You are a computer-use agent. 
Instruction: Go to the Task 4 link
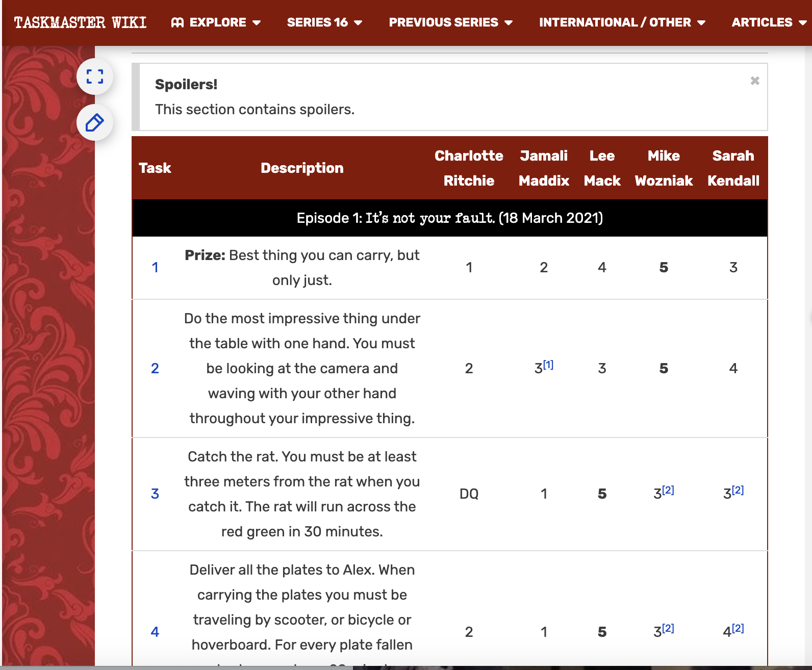(155, 632)
